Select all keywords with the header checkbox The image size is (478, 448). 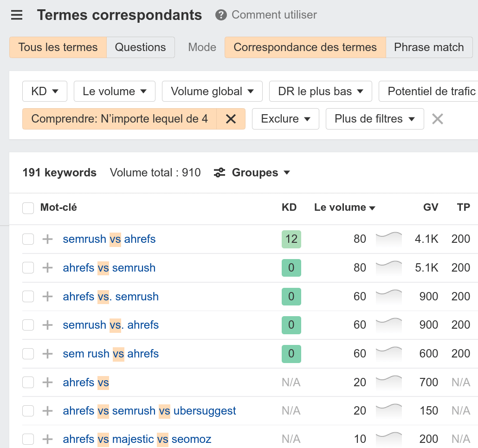[28, 208]
